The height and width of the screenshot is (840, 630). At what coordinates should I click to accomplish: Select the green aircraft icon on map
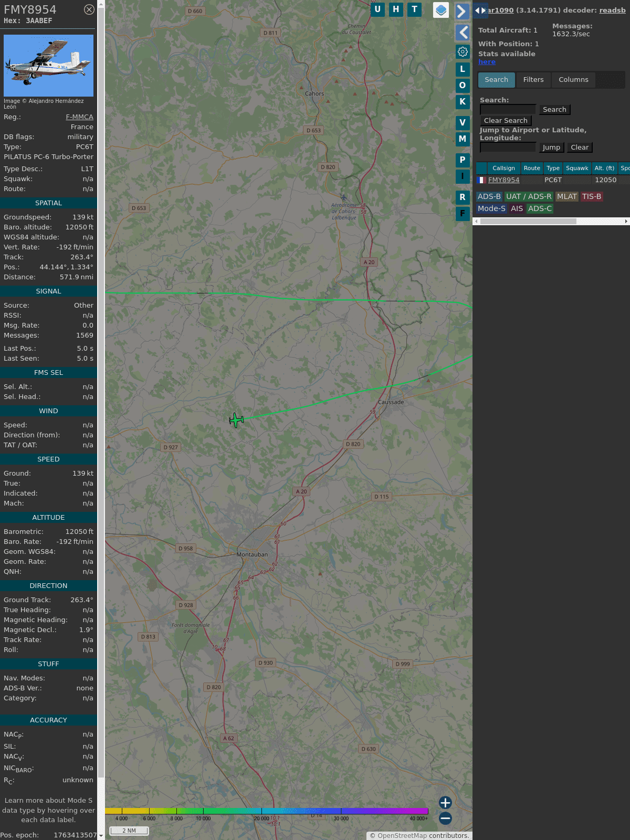[x=236, y=420]
